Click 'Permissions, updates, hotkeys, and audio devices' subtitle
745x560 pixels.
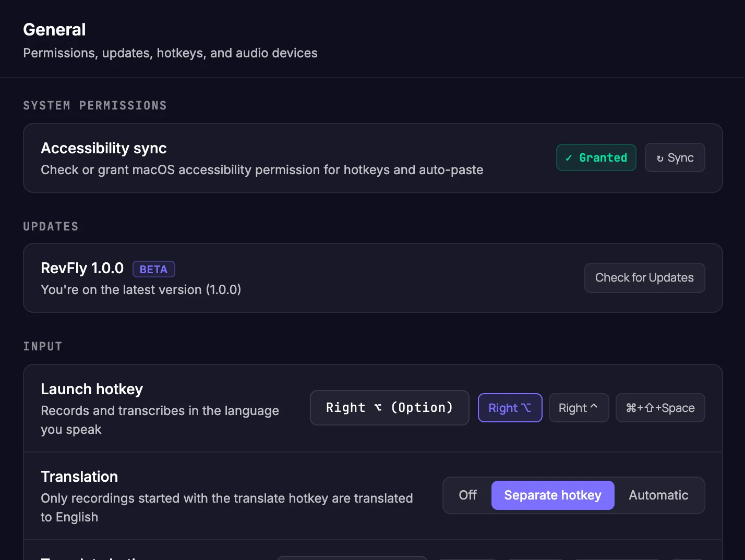tap(170, 53)
